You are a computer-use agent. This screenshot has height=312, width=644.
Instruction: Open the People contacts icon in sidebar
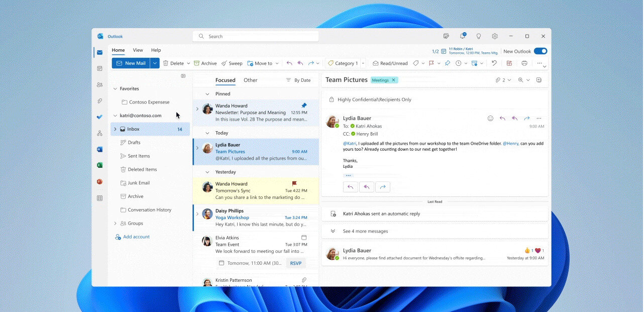point(100,85)
